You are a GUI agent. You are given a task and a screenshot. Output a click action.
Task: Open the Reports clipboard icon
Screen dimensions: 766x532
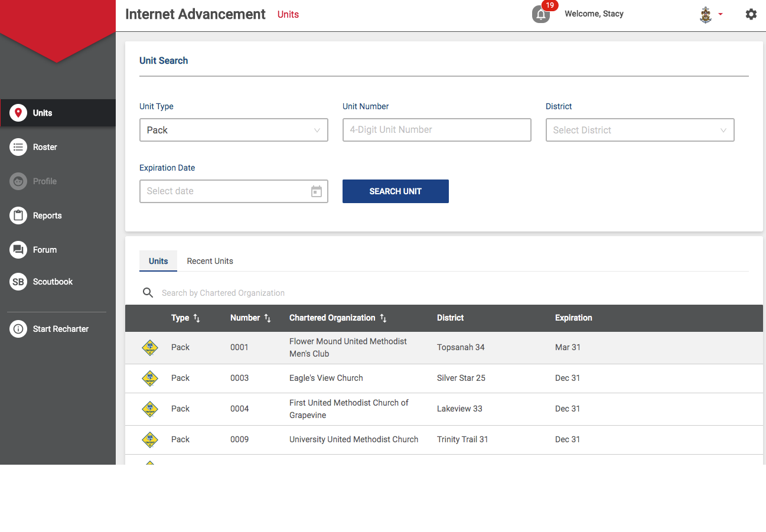pyautogui.click(x=18, y=215)
